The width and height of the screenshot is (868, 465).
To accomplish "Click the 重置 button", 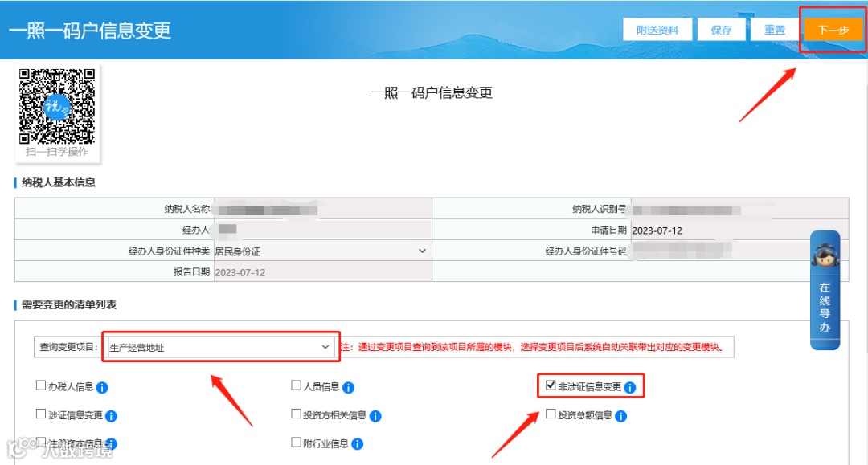I will coord(775,30).
